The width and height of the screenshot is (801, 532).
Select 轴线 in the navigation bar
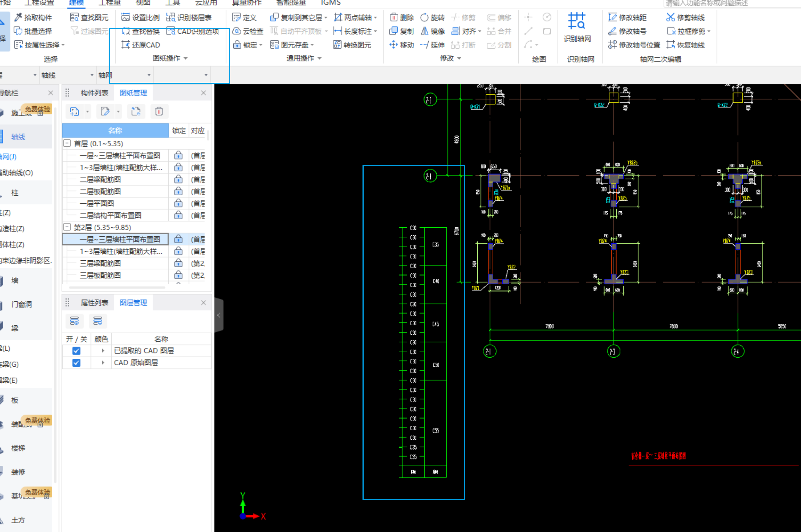[27, 137]
